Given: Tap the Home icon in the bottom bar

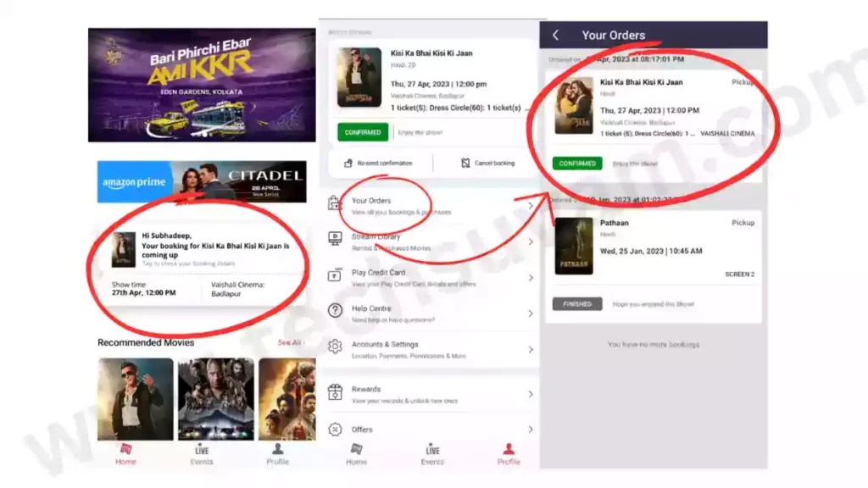Looking at the screenshot, I should click(x=354, y=447).
